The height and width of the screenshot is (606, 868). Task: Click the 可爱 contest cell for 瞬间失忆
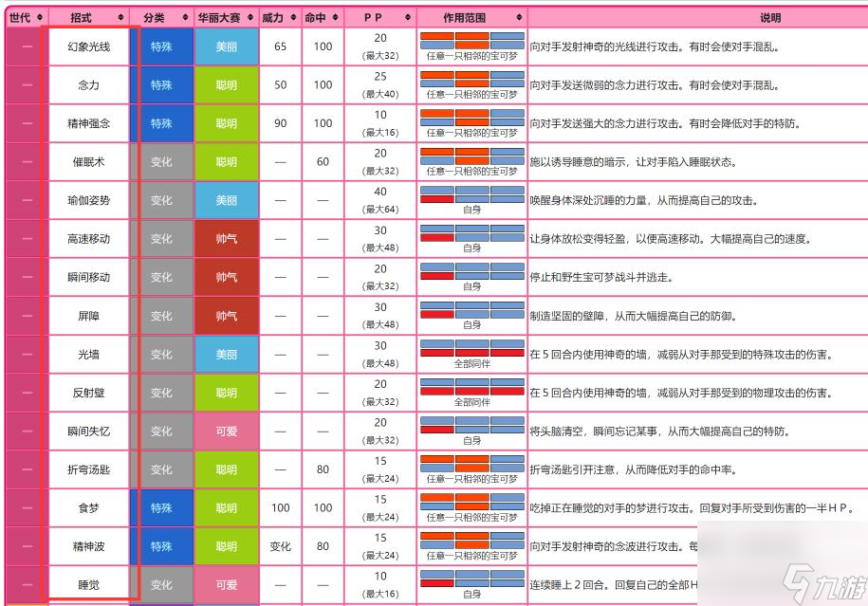[227, 432]
